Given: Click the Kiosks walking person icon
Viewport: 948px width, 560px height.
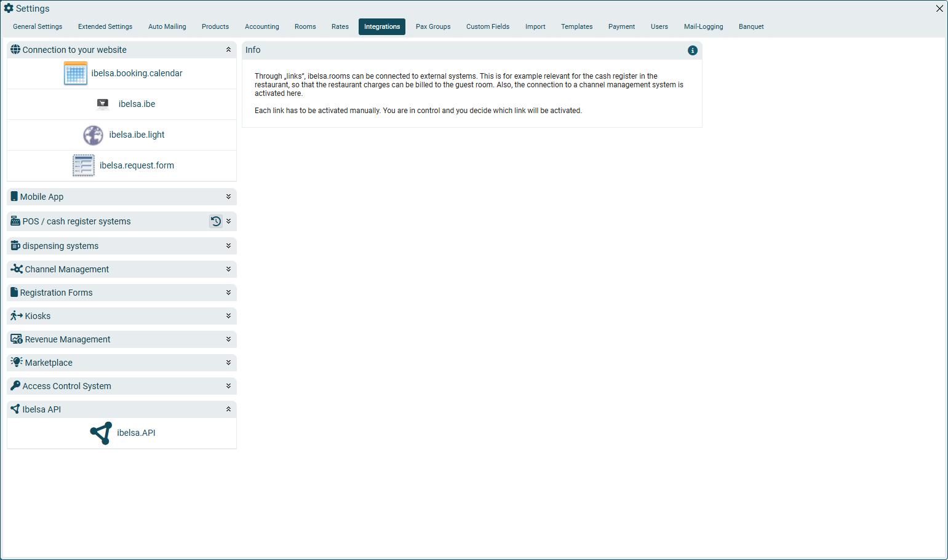Looking at the screenshot, I should pos(17,316).
